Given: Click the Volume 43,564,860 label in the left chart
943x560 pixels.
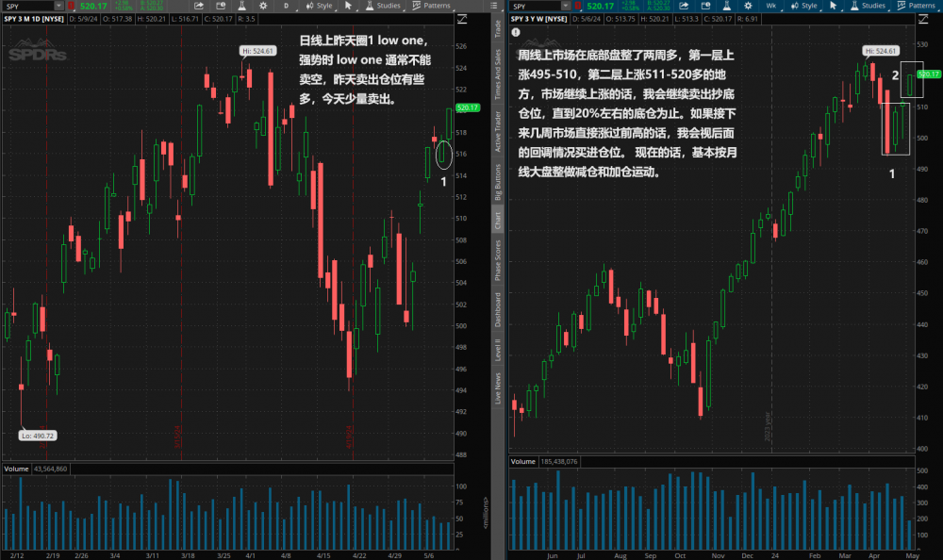Looking at the screenshot, I should click(x=36, y=469).
